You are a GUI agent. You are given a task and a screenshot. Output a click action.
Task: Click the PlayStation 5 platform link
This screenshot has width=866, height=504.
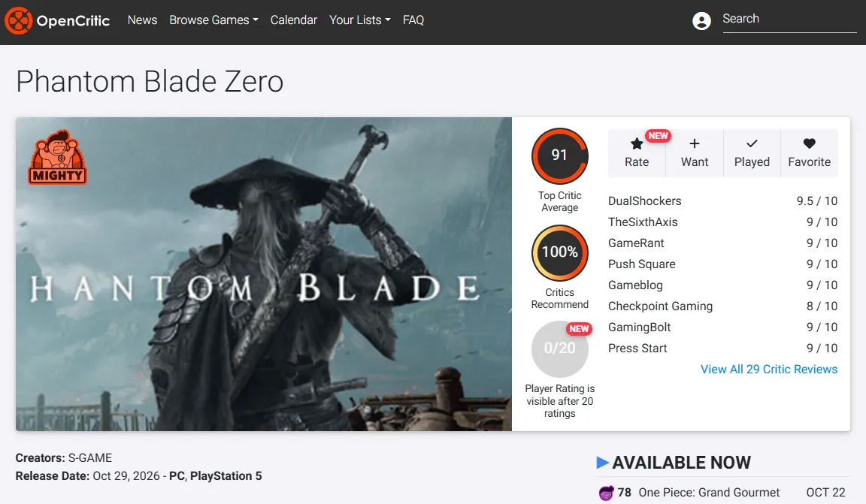coord(226,476)
